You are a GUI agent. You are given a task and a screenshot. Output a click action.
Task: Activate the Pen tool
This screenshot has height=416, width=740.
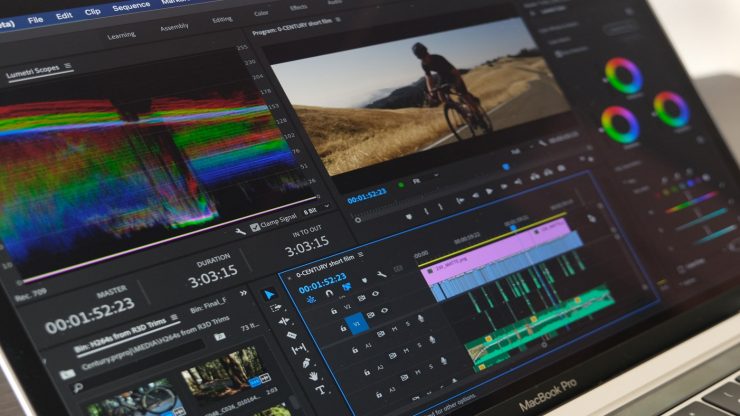306,362
